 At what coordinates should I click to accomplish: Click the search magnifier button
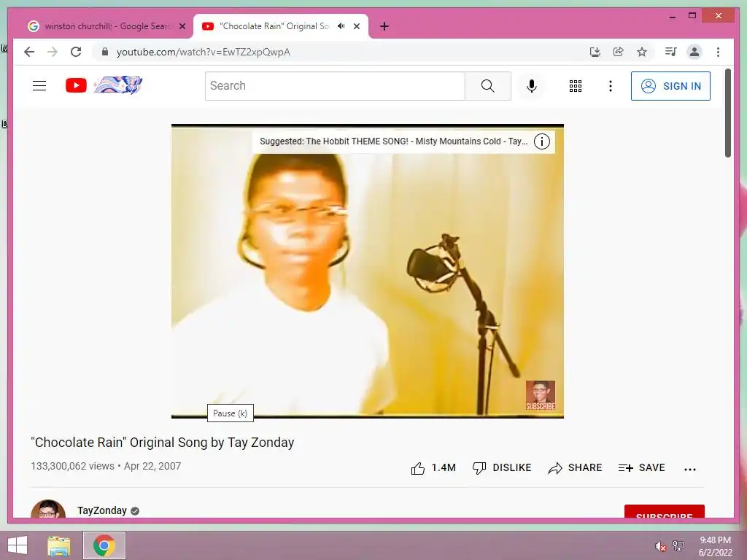pos(488,86)
